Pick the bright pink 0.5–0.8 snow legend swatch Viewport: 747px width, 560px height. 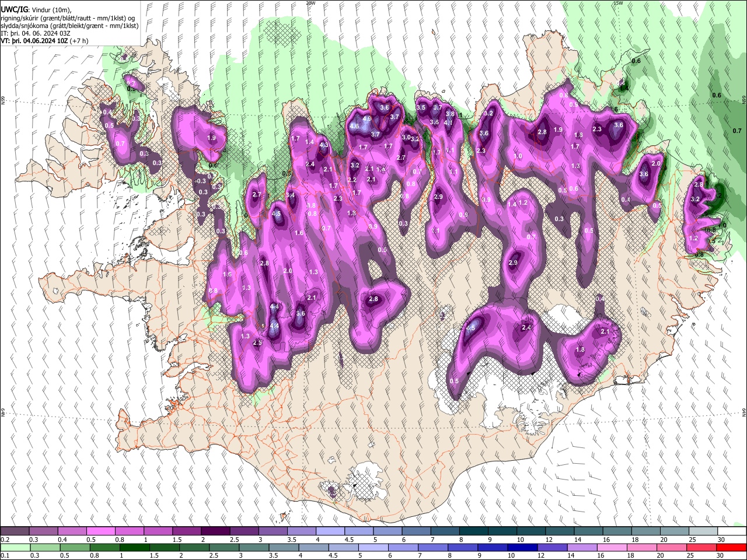(101, 531)
